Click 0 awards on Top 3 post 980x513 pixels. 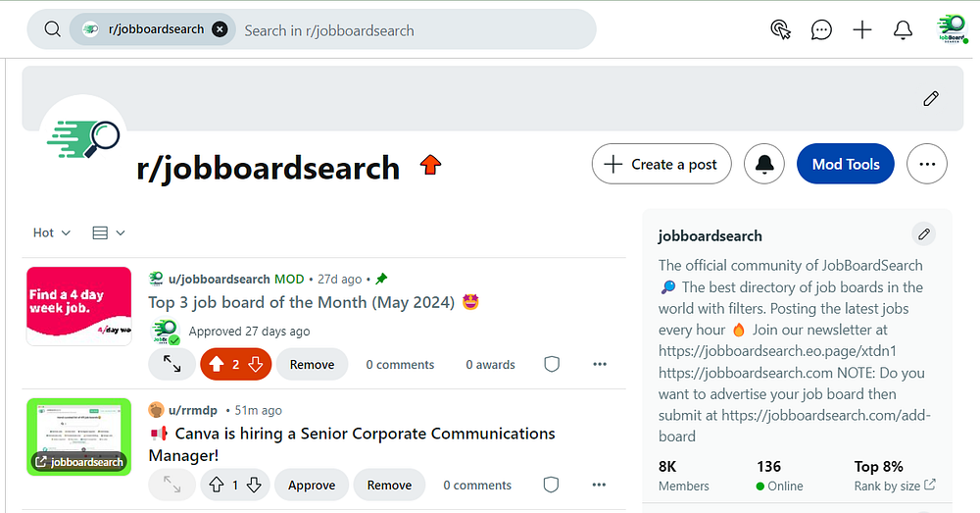[x=490, y=364]
